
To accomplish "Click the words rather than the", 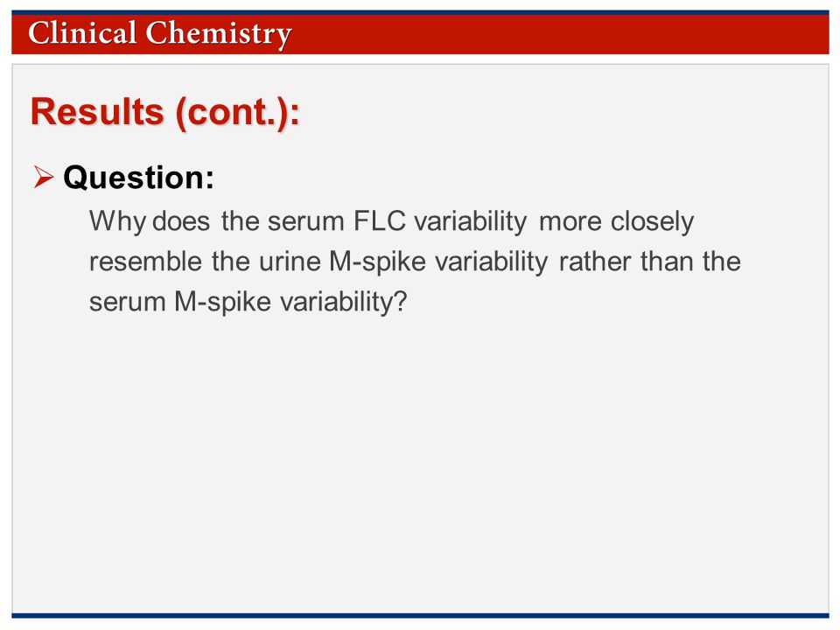I will (650, 262).
